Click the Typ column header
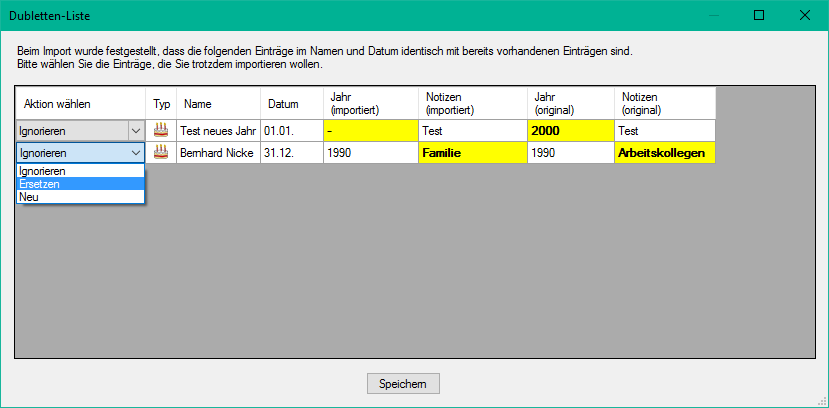This screenshot has width=829, height=408. point(161,104)
